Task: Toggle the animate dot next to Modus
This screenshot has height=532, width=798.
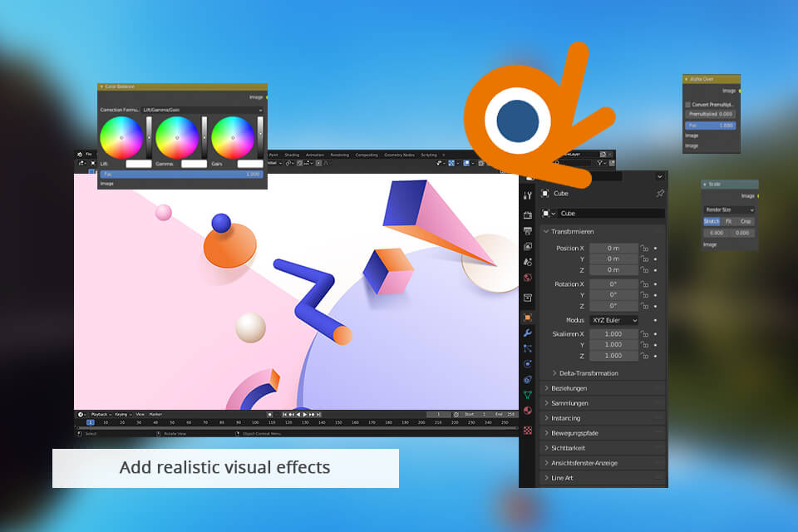Action: tap(656, 320)
